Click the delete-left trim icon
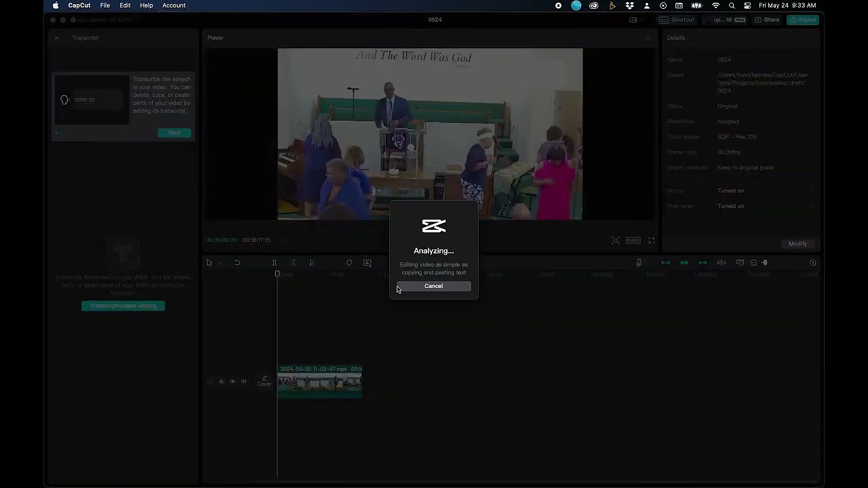Image resolution: width=868 pixels, height=488 pixels. click(293, 263)
